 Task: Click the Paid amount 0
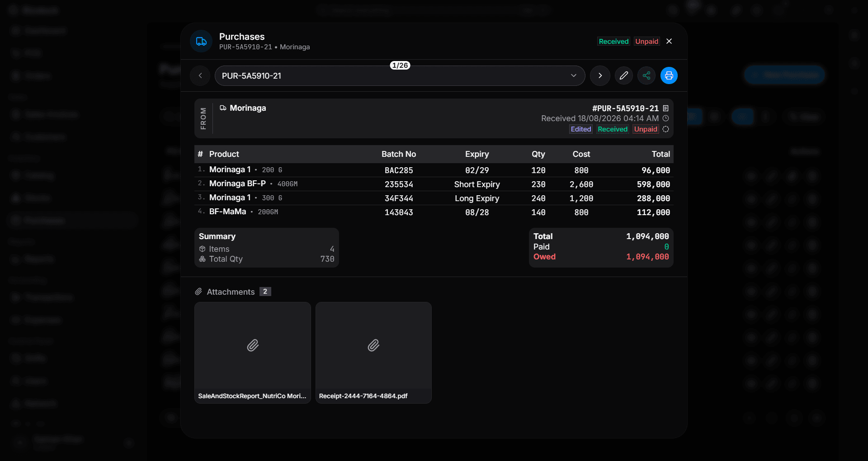click(666, 247)
